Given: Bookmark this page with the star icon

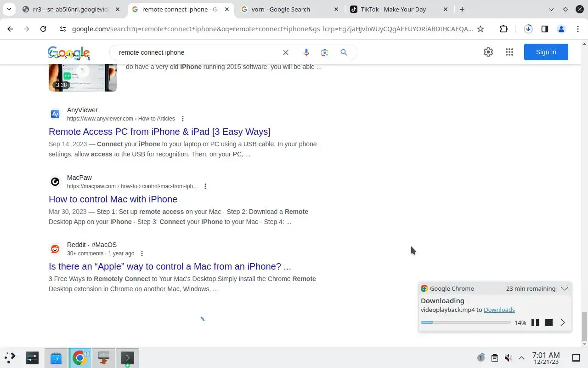Looking at the screenshot, I should [481, 29].
